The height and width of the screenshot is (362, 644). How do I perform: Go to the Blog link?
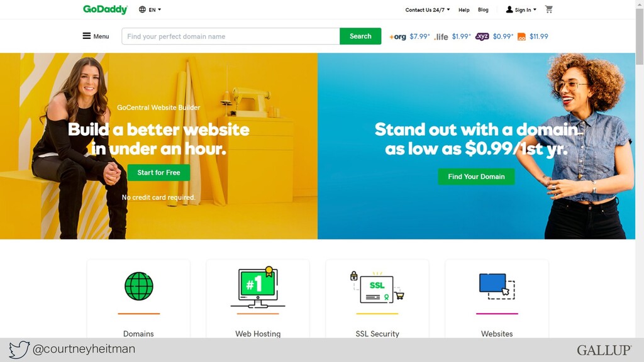point(483,9)
